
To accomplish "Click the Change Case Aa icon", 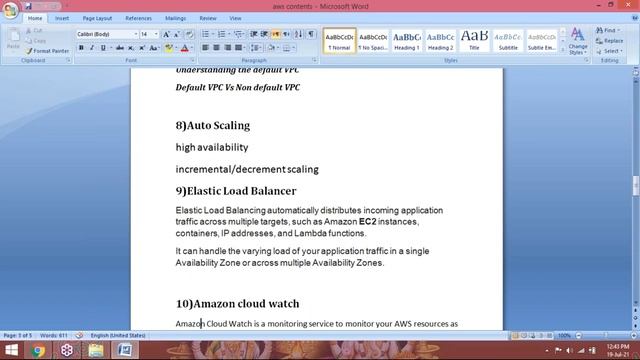I will (153, 48).
